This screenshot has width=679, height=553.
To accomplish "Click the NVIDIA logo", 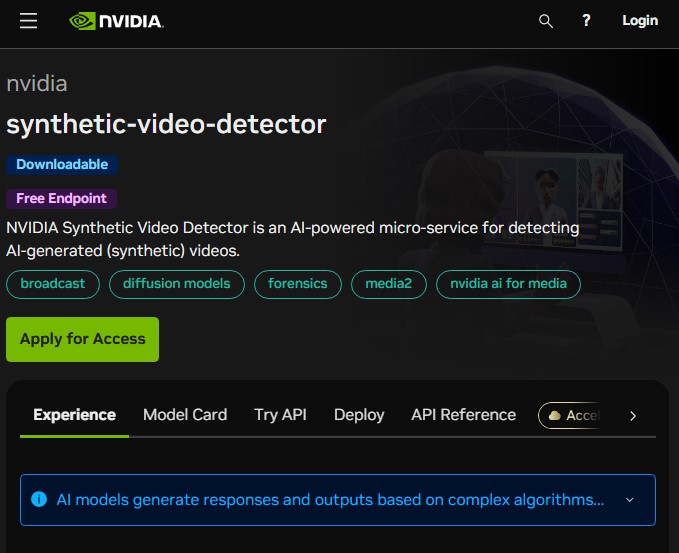I will click(116, 21).
